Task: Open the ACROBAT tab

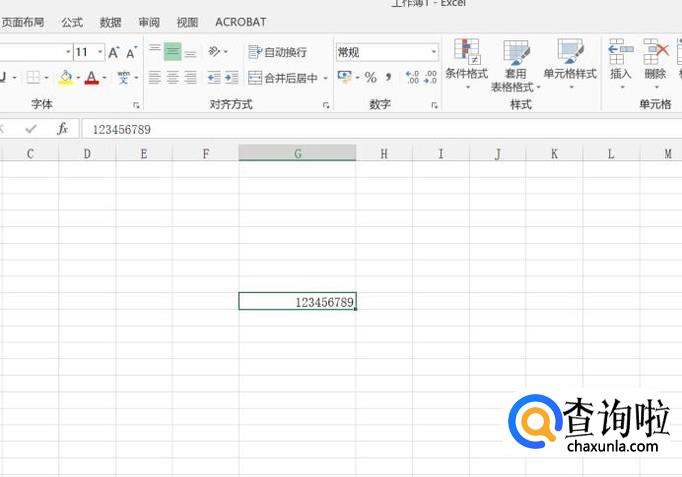Action: tap(241, 22)
